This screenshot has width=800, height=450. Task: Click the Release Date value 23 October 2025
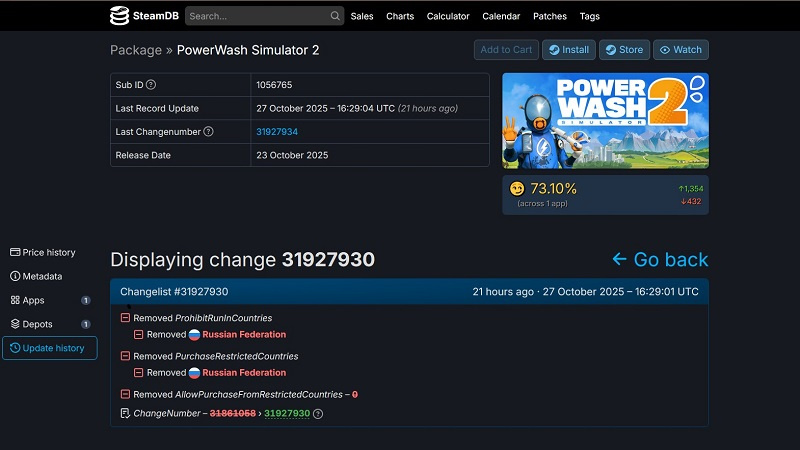coord(292,155)
